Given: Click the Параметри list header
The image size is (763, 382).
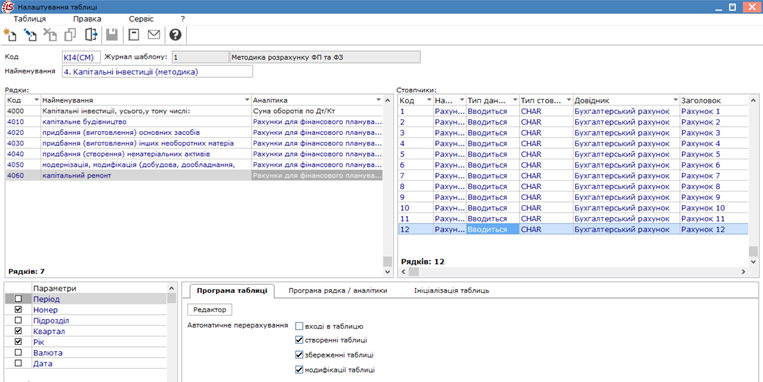Looking at the screenshot, I should pyautogui.click(x=99, y=288).
